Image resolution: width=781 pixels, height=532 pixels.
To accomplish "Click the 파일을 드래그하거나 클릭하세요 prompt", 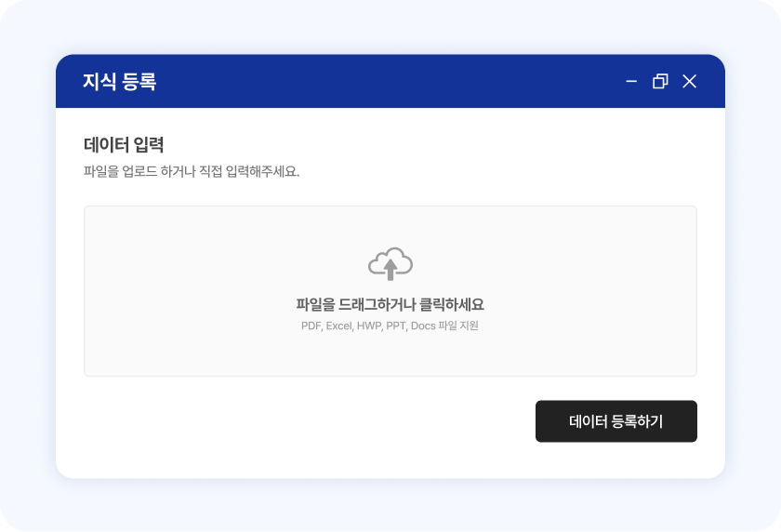I will [390, 305].
